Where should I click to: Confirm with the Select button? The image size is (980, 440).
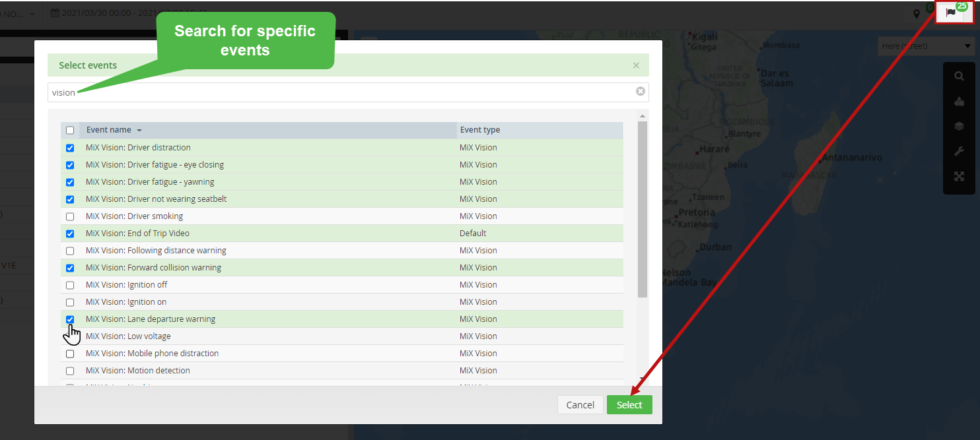(x=629, y=405)
